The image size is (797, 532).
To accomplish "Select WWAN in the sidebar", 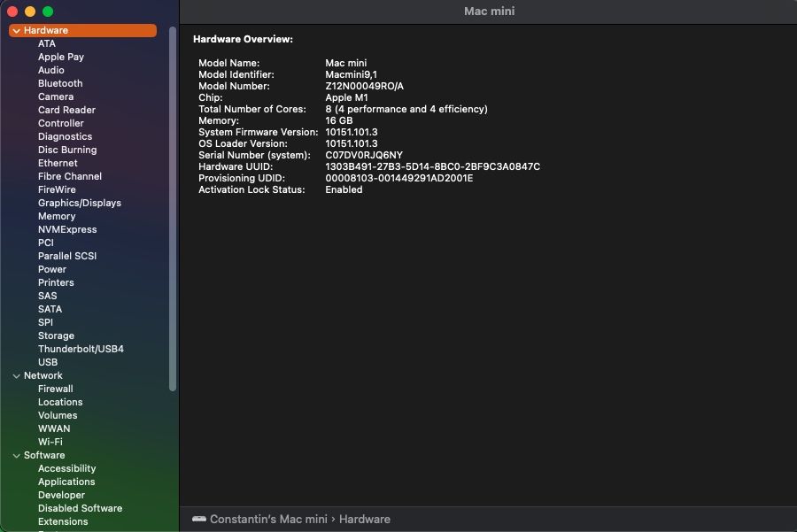I will tap(54, 428).
